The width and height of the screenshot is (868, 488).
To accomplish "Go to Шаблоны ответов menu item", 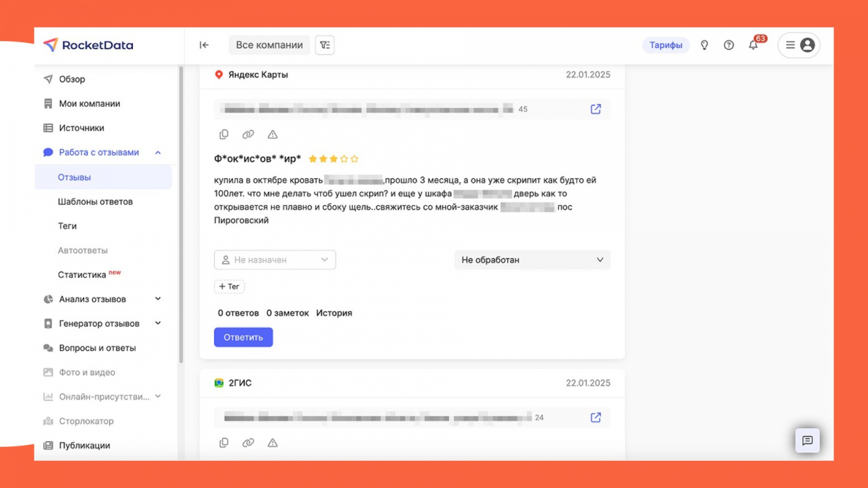I will coord(95,202).
